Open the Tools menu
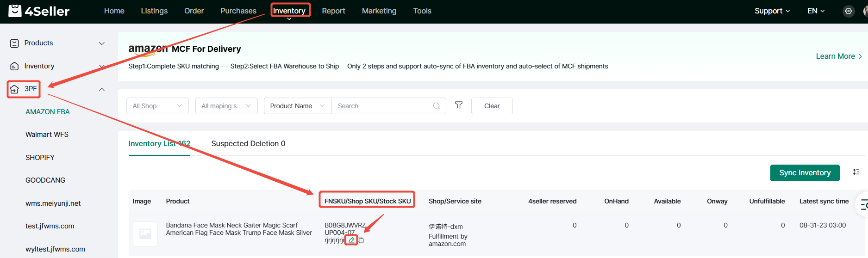Viewport: 868px width, 258px height. coord(422,11)
